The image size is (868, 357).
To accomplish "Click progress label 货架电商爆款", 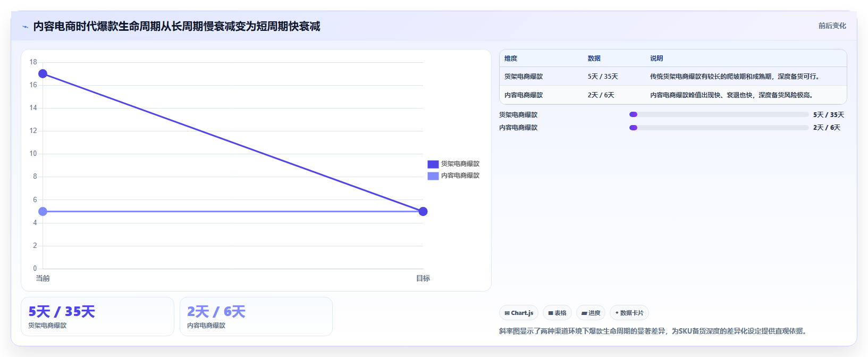I will point(518,115).
